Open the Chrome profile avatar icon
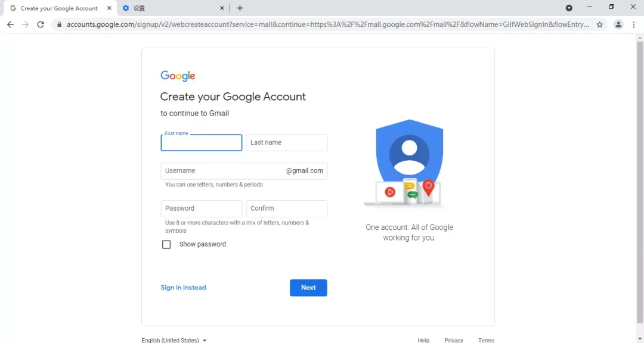 618,24
